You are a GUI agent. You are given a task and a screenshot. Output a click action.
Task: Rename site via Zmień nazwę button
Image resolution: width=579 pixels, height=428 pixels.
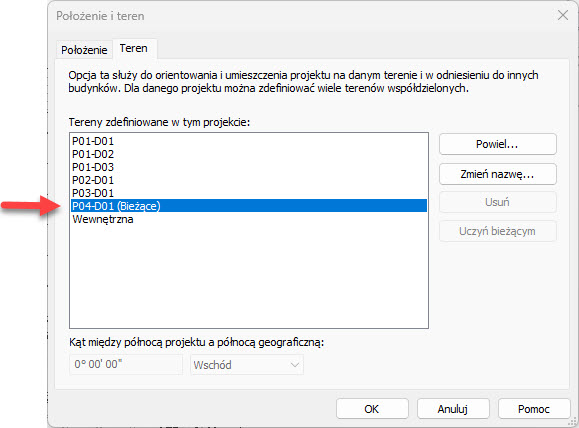point(497,174)
